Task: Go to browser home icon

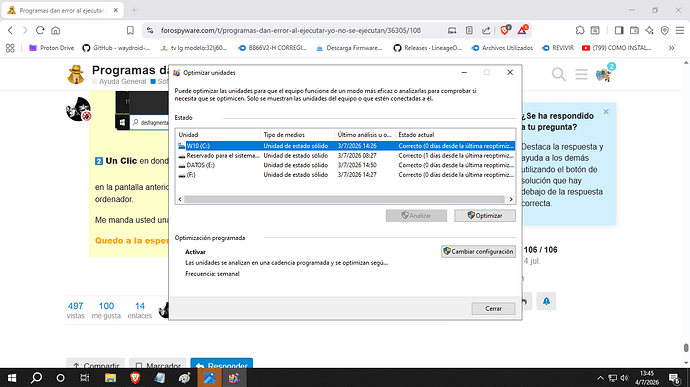Action: point(55,30)
